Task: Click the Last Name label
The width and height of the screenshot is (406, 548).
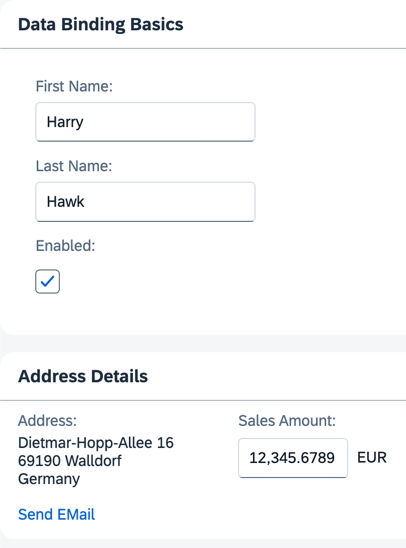Action: 74,166
